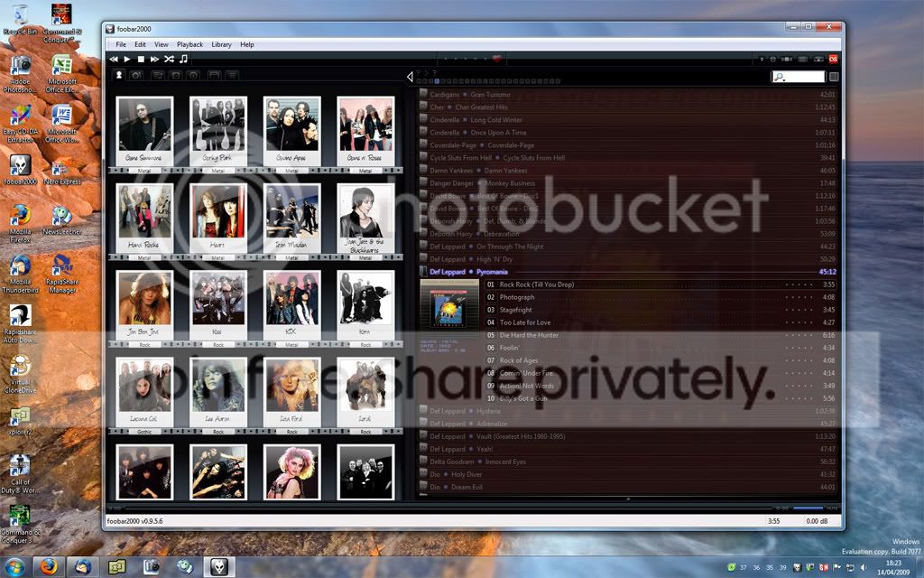Expand Cinderella Long Cold Winter album
This screenshot has width=924, height=578.
(628, 120)
